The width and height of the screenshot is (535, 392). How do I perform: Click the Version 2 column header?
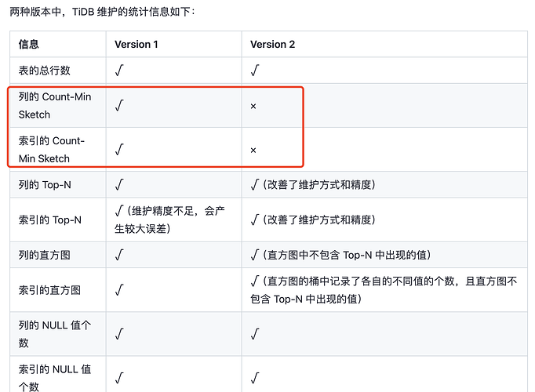click(x=272, y=45)
